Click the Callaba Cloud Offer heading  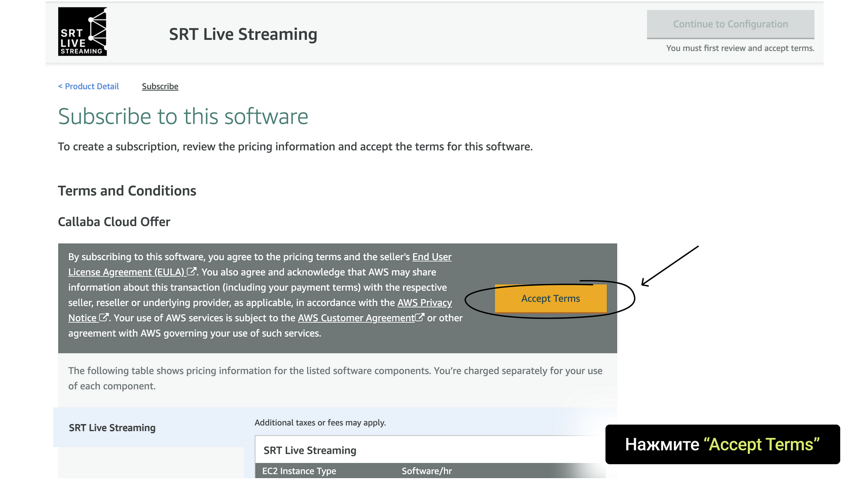(114, 222)
